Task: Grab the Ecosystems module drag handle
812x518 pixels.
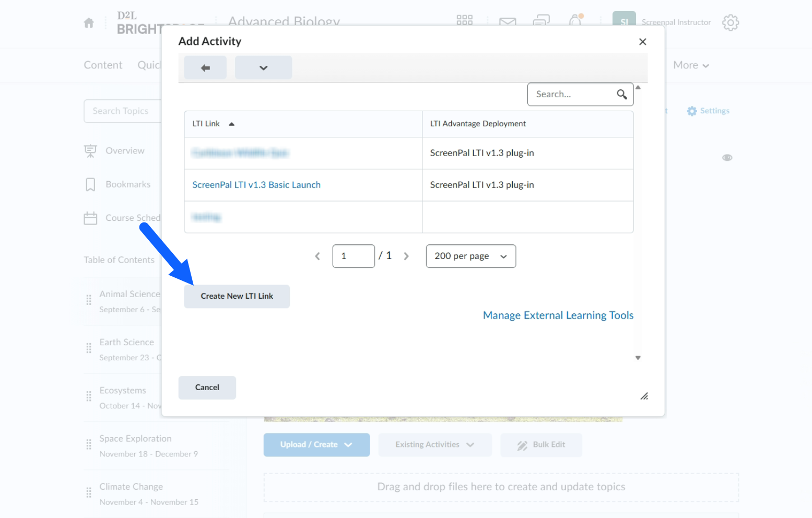Action: point(89,396)
